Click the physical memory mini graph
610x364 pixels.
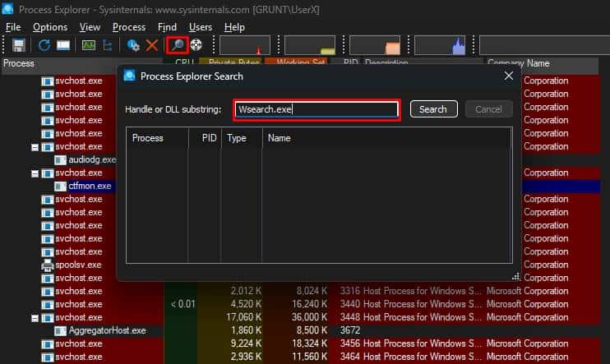(x=375, y=45)
